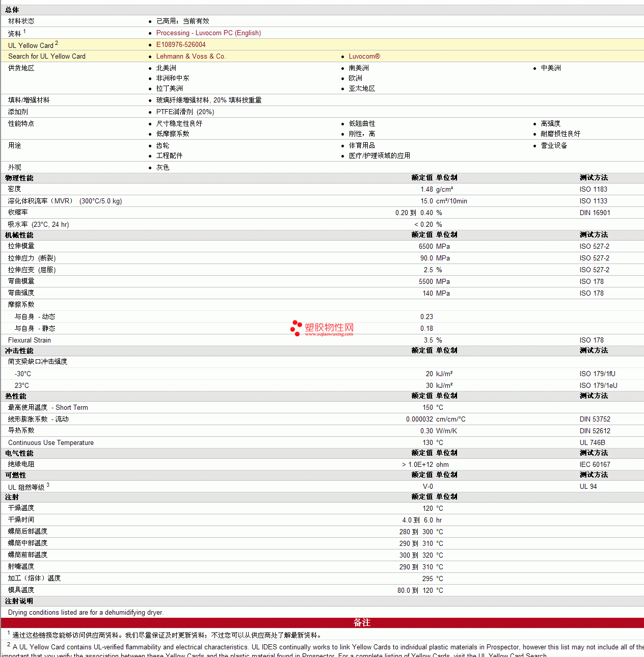Image resolution: width=644 pixels, height=657 pixels.
Task: Click the feature 尺寸稳定性良好
Action: pyautogui.click(x=179, y=123)
